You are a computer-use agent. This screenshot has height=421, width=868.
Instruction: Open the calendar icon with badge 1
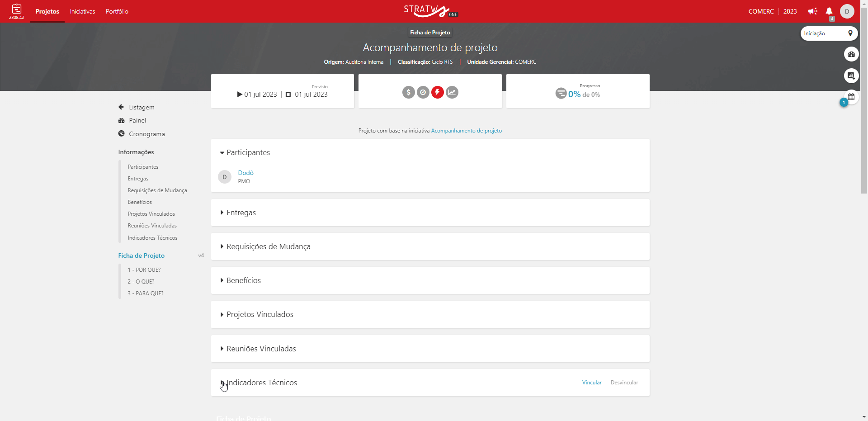(x=851, y=97)
